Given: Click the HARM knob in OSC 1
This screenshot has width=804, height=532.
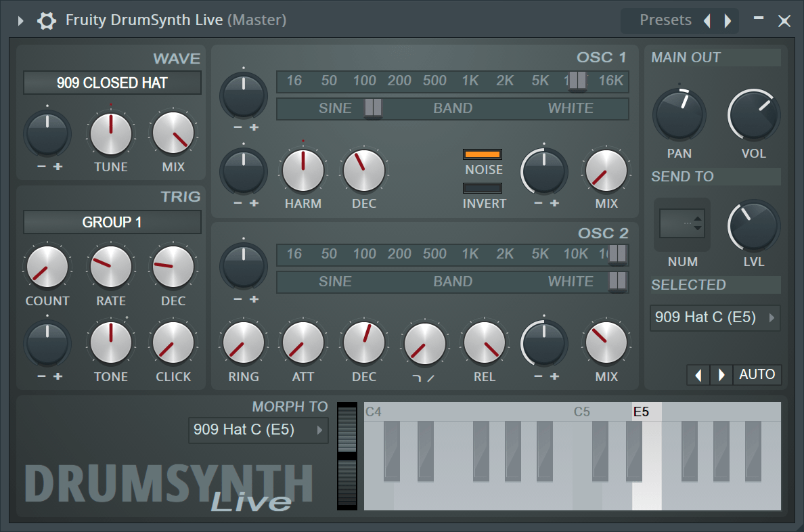Looking at the screenshot, I should click(x=303, y=171).
